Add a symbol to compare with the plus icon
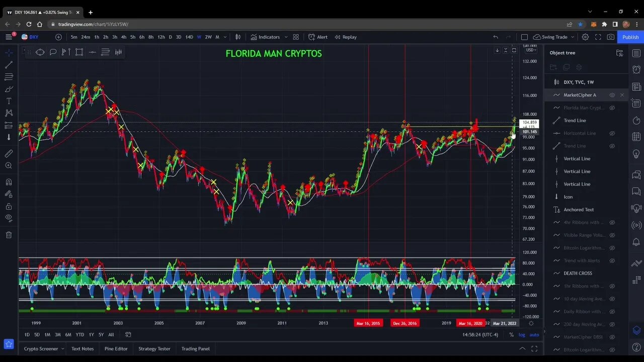The height and width of the screenshot is (362, 644). click(58, 37)
